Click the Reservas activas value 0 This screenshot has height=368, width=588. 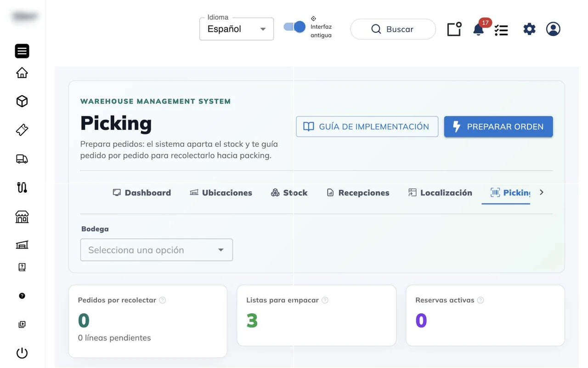pos(421,321)
